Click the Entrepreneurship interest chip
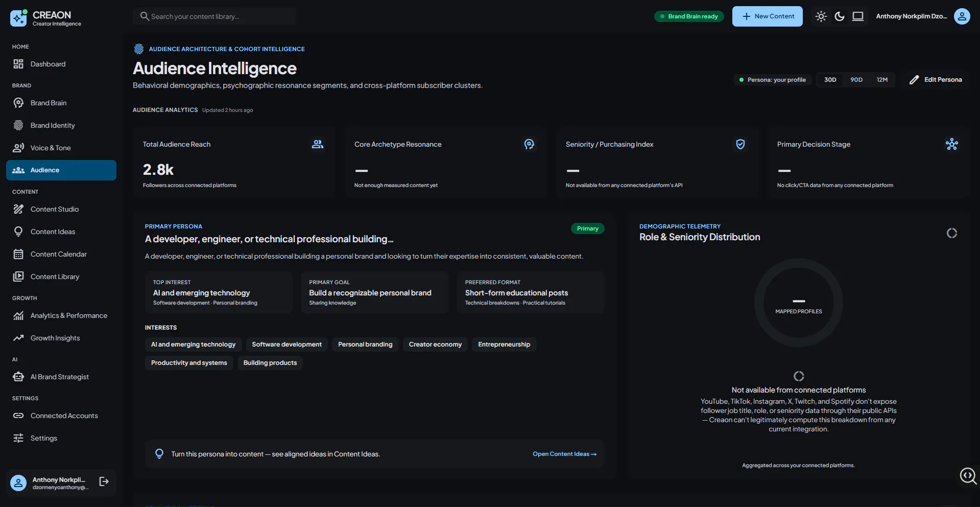Viewport: 980px width, 507px height. (x=504, y=344)
